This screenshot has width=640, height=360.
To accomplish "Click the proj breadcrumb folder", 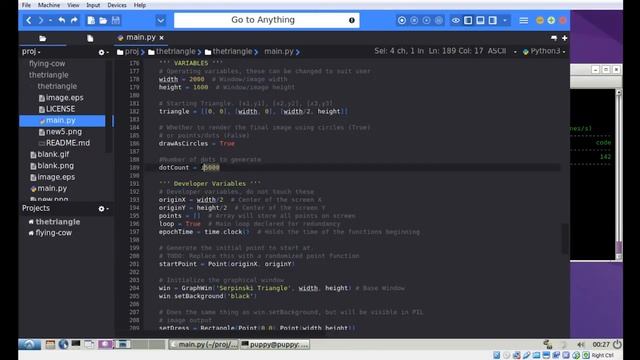I will tap(128, 51).
